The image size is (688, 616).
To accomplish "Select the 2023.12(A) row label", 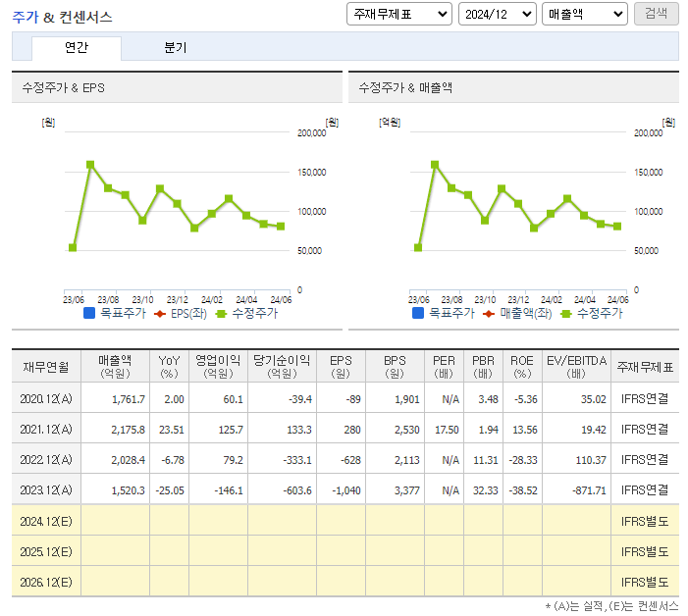I will [x=46, y=489].
